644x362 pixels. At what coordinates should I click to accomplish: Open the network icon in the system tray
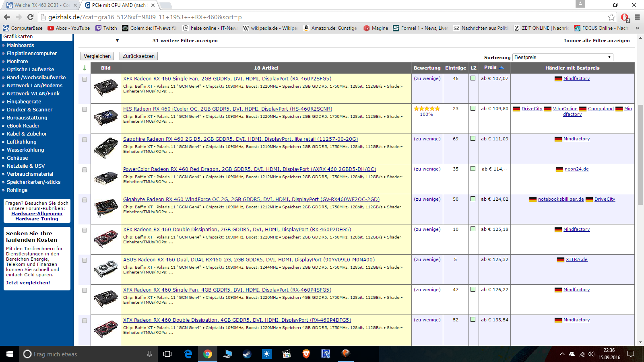click(582, 354)
